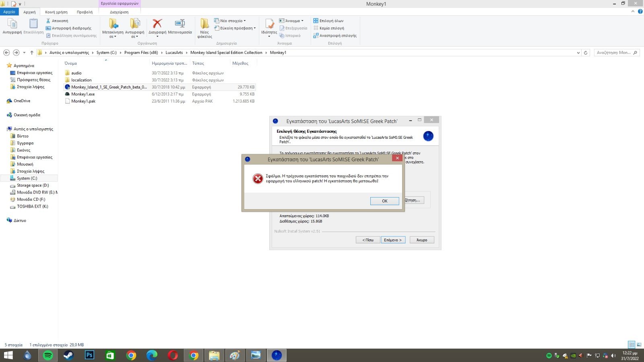
Task: Refresh the folder with the refresh icon
Action: pyautogui.click(x=586, y=53)
